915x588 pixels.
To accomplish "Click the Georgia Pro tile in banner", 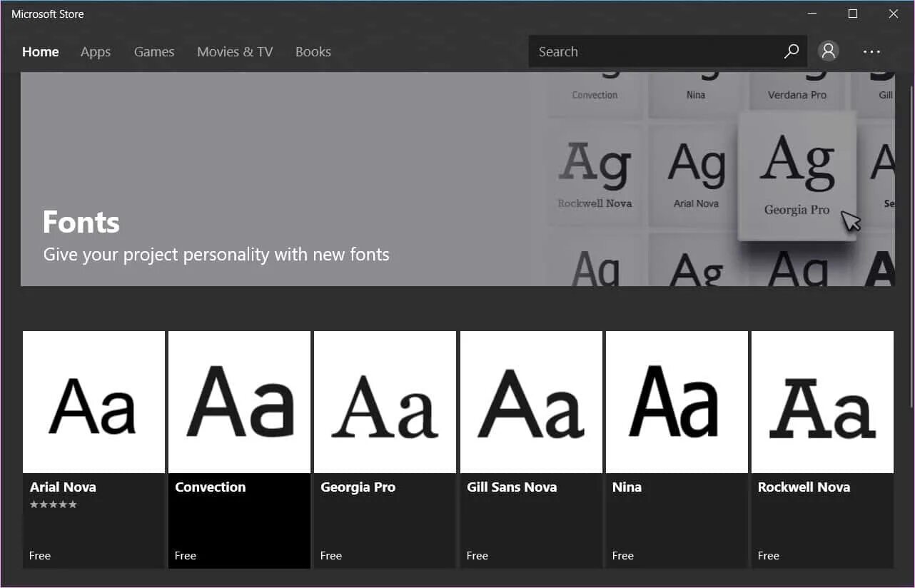I will tap(797, 176).
